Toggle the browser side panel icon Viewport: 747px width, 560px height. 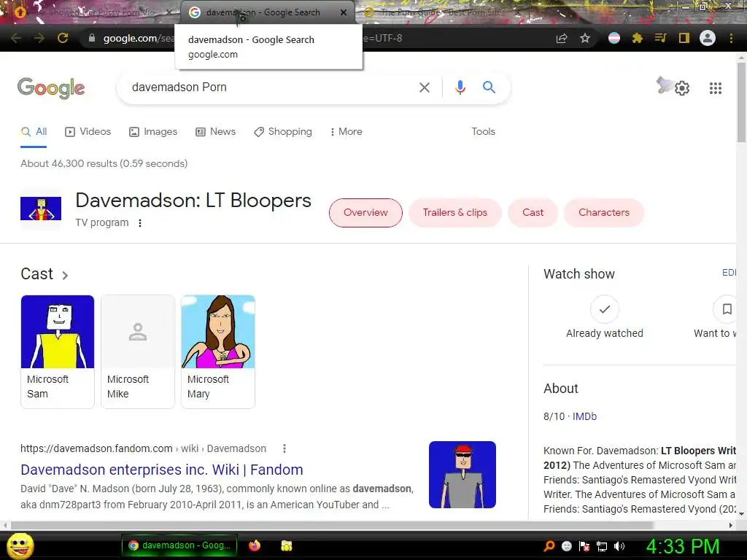[684, 38]
